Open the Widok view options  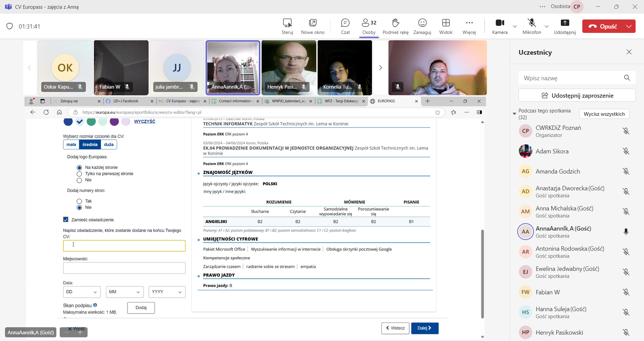point(446,26)
